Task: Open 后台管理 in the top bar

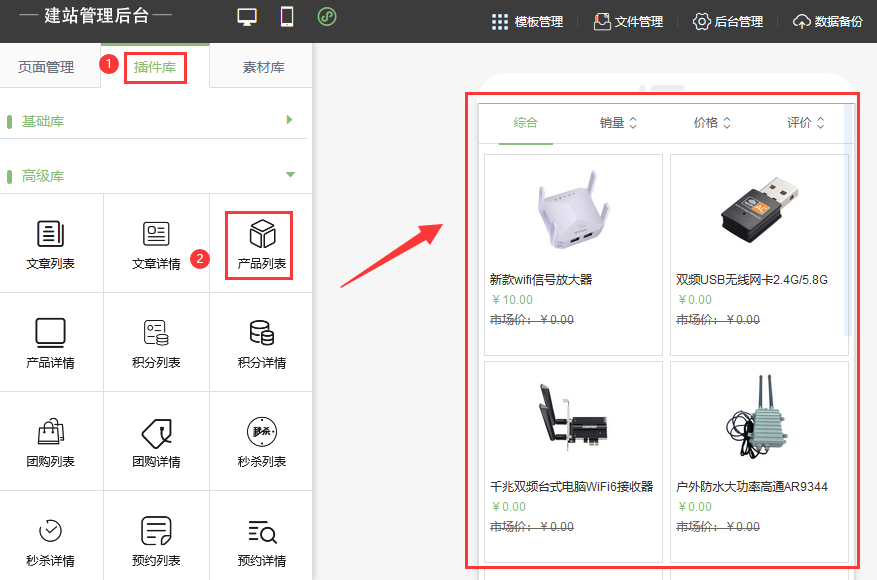Action: click(x=728, y=22)
